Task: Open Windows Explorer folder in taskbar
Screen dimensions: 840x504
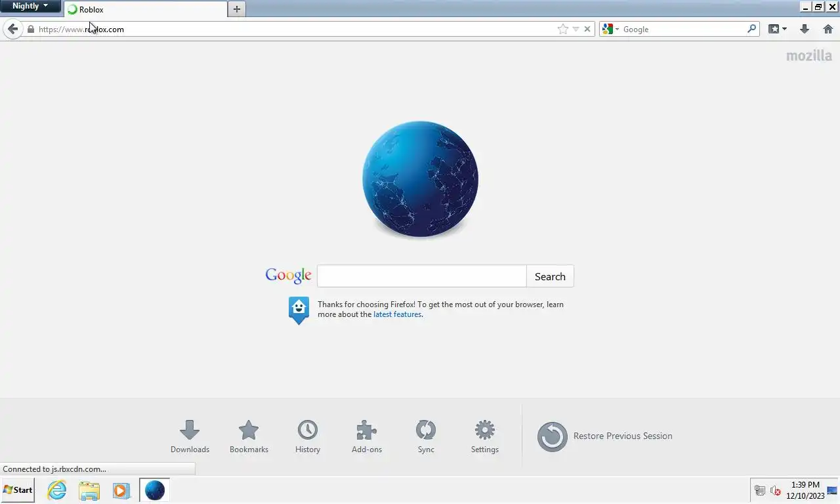Action: tap(89, 490)
